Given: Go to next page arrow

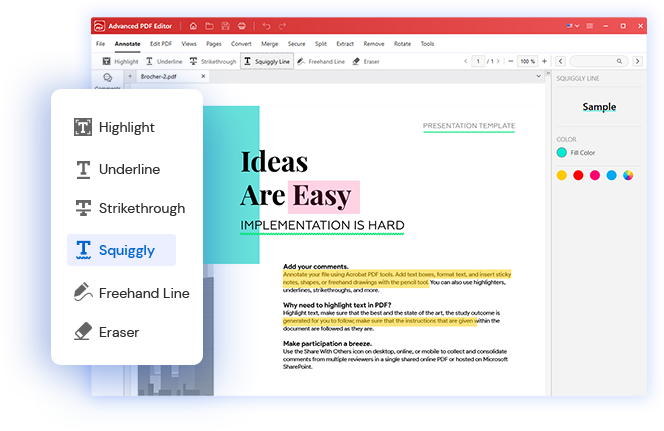Looking at the screenshot, I should tap(498, 61).
